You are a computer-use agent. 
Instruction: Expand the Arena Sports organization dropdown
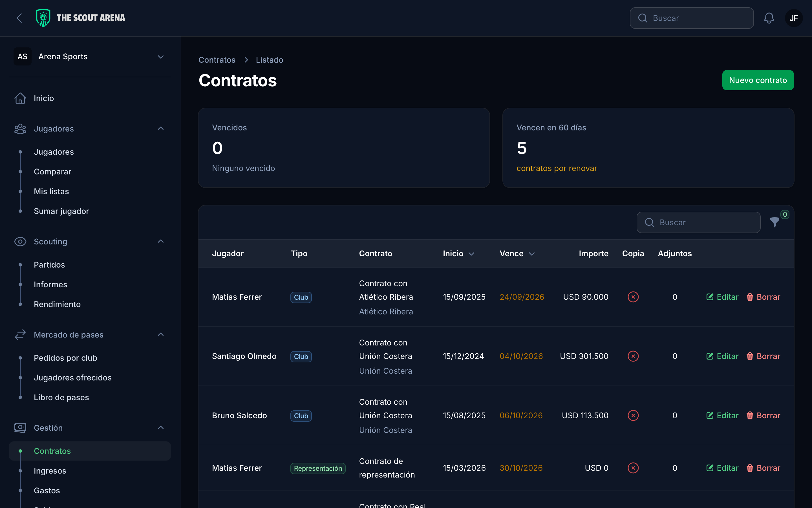coord(161,57)
